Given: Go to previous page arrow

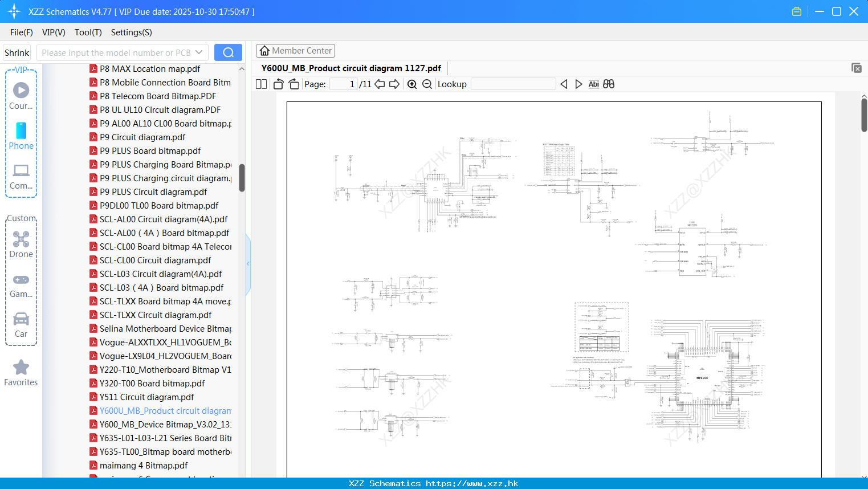Looking at the screenshot, I should coord(380,84).
